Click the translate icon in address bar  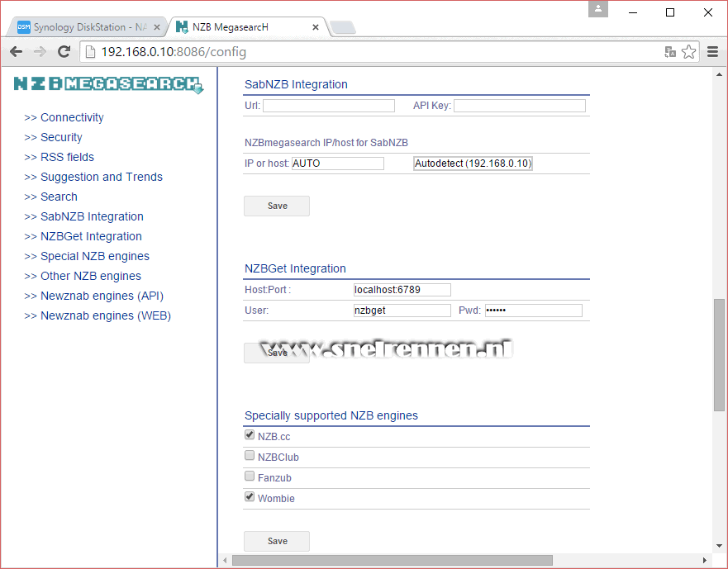(670, 52)
